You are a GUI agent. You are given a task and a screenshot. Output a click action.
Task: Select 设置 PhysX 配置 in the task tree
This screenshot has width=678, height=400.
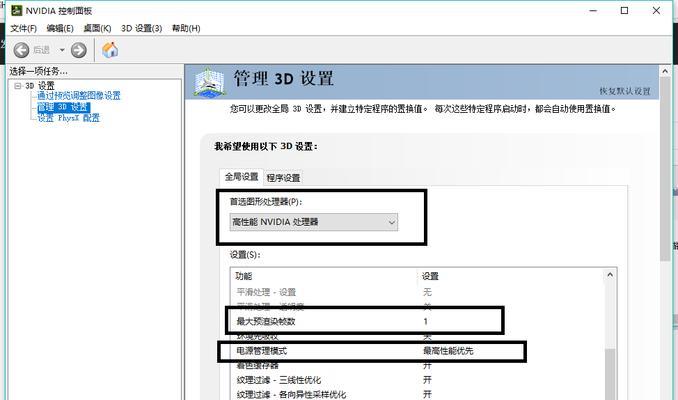tap(68, 118)
